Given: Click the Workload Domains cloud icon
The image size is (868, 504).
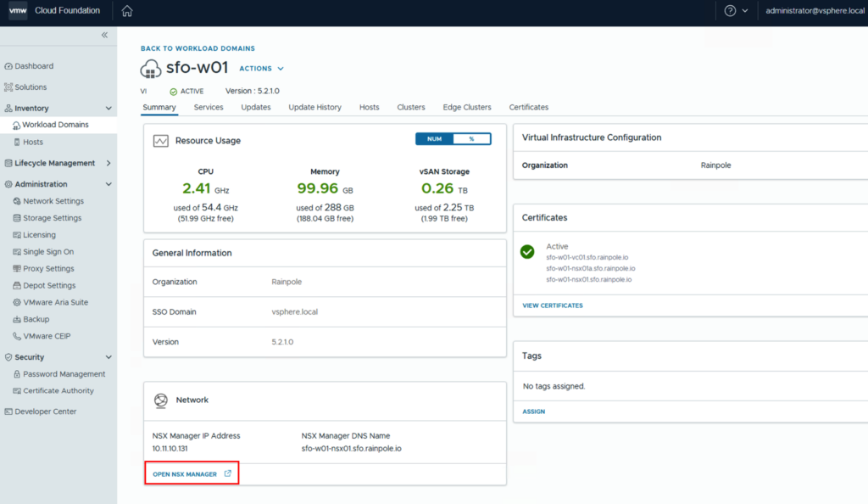Looking at the screenshot, I should 17,126.
